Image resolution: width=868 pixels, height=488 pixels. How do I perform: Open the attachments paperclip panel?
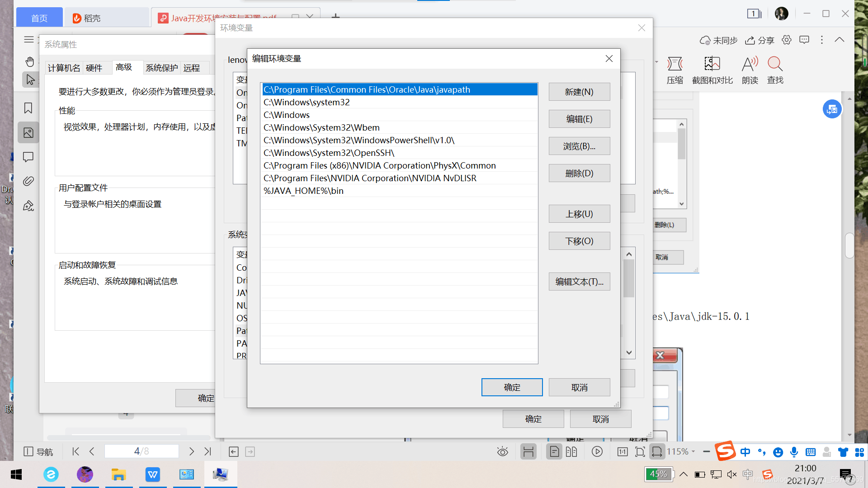(28, 181)
